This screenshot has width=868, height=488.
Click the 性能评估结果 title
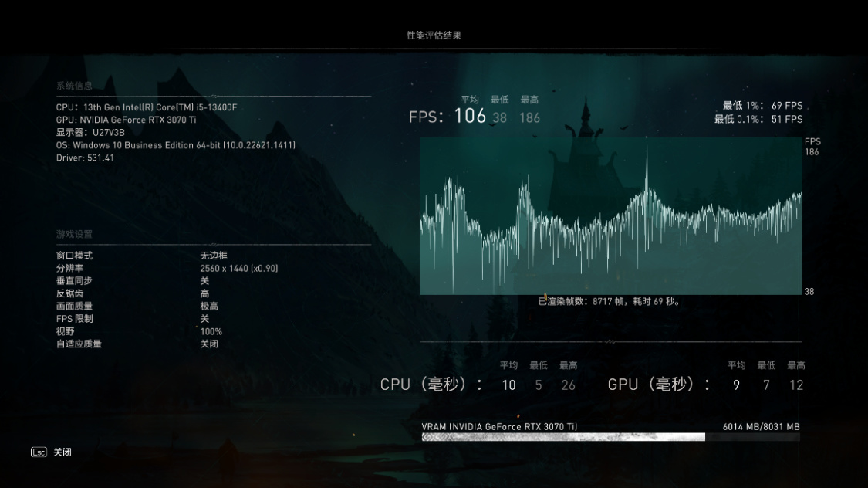click(x=434, y=35)
